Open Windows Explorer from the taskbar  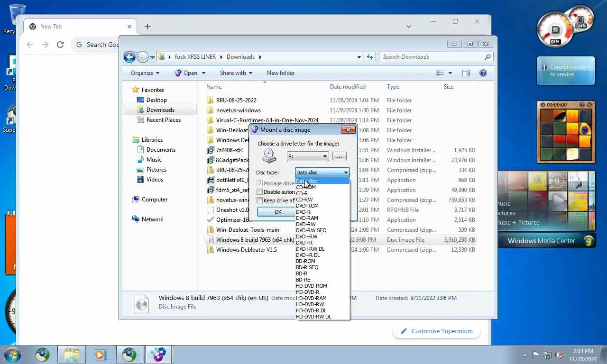tap(72, 355)
